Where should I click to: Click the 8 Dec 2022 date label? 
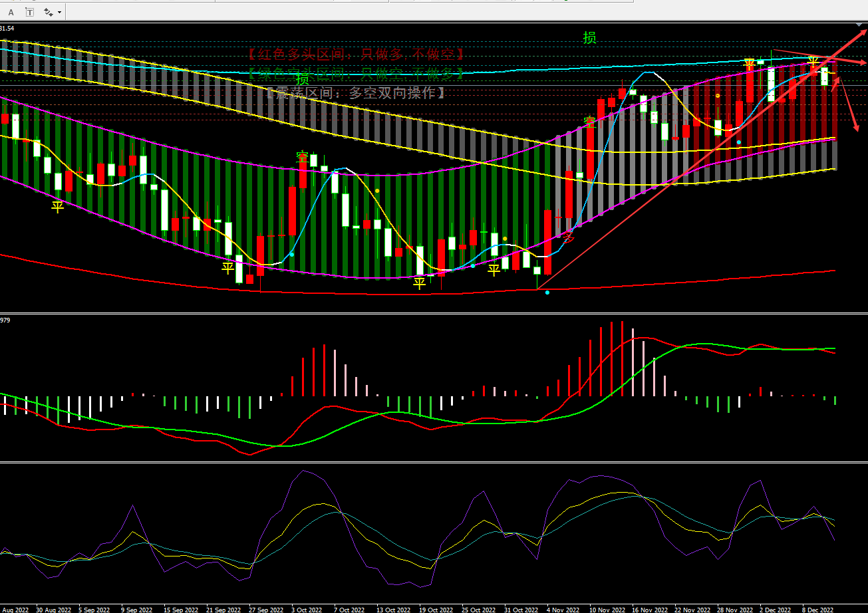[x=817, y=610]
